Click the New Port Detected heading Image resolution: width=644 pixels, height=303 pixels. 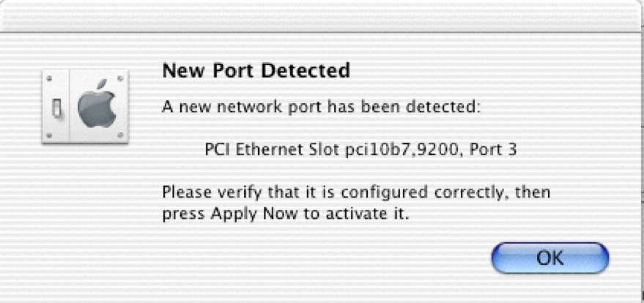(255, 71)
